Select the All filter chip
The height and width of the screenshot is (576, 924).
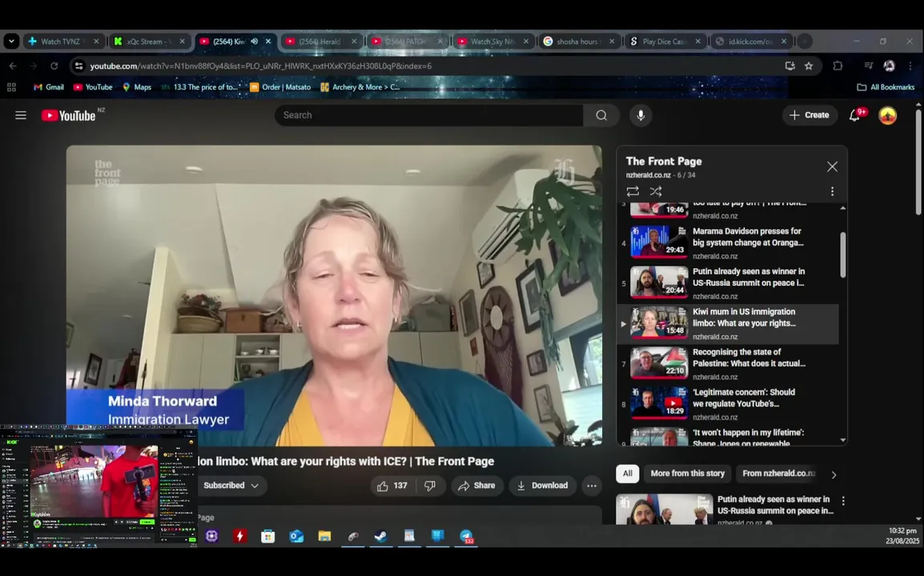628,474
